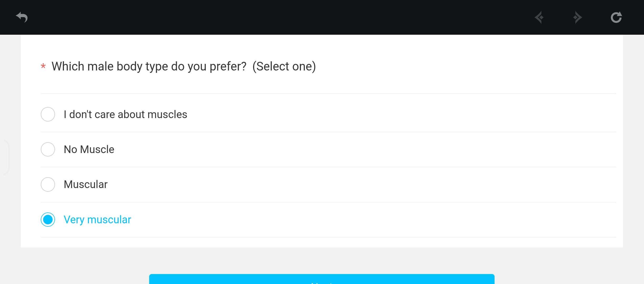
Task: Tap the "No Muscle" option label
Action: [x=89, y=149]
